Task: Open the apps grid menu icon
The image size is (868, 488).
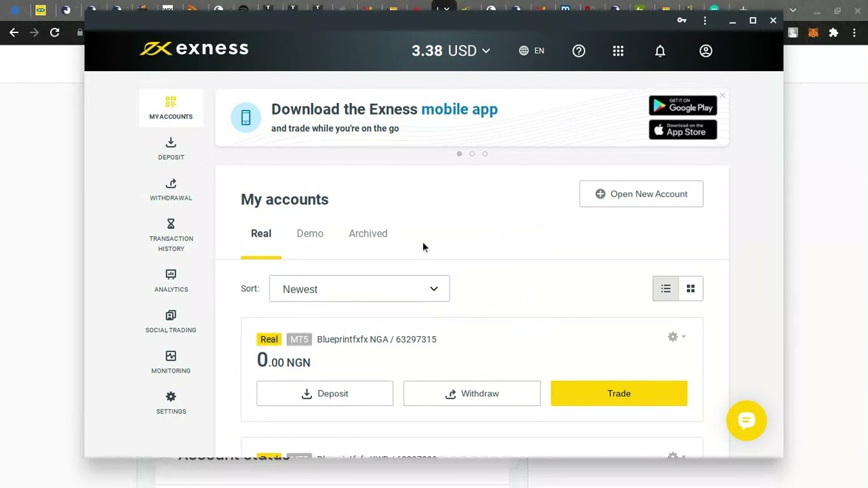Action: (618, 51)
